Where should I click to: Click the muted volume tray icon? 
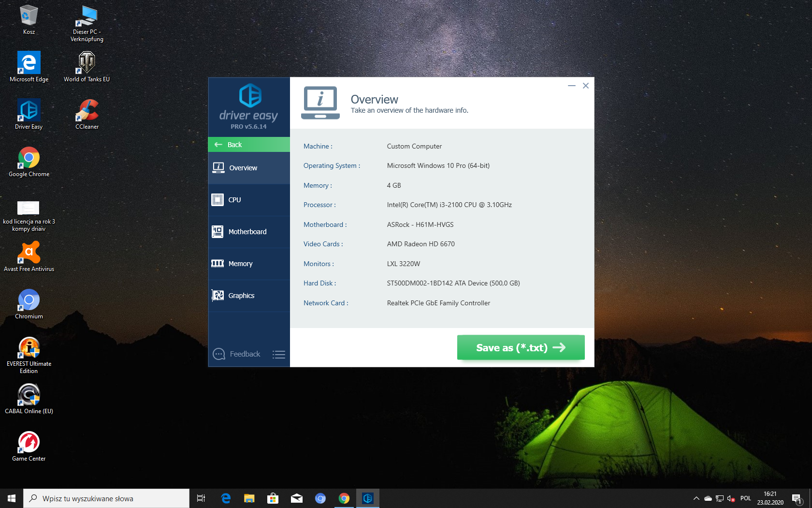pos(731,498)
